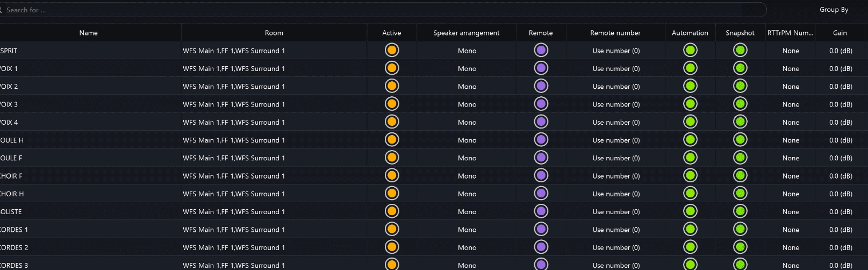Screen dimensions: 868x270
Task: Open the Group By option
Action: 834,10
